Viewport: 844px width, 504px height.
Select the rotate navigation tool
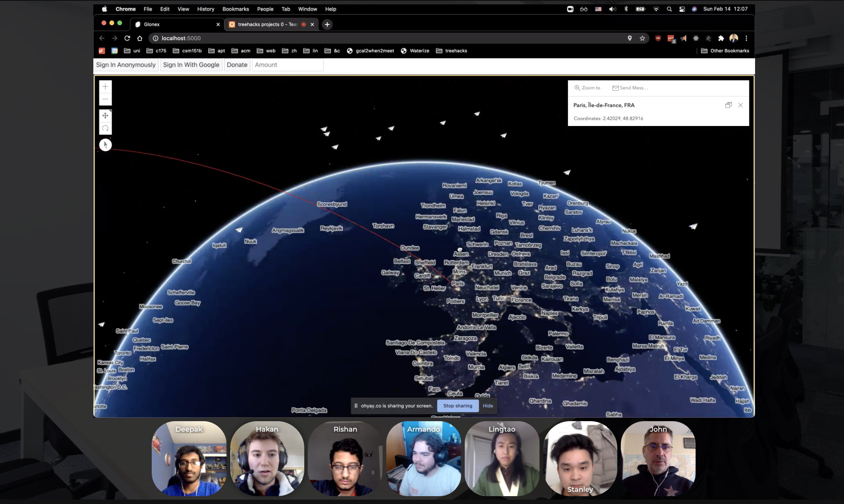pos(105,128)
